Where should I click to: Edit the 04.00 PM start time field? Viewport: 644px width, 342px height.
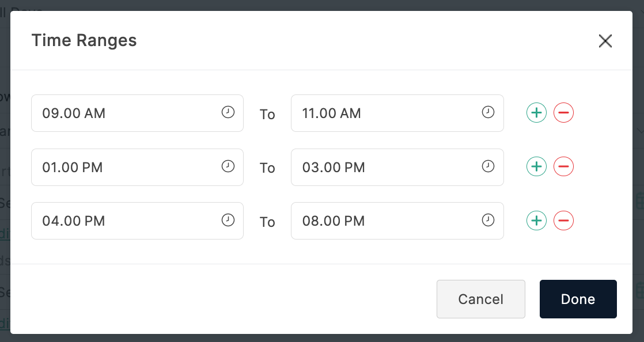click(127, 221)
